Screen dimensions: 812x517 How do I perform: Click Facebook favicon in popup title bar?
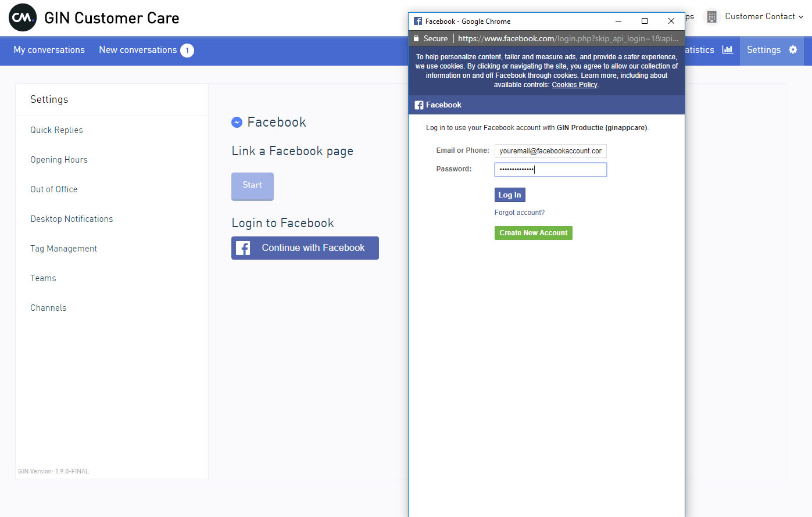tap(417, 21)
